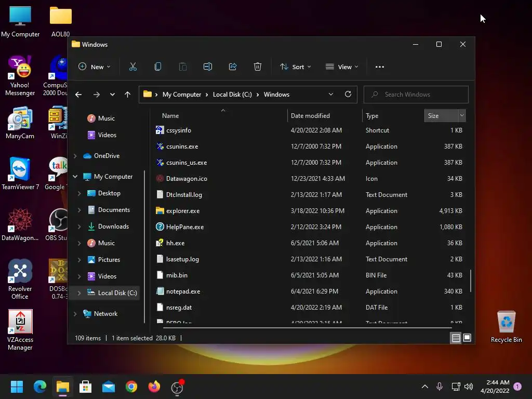
Task: Expand Documents node in navigation pane
Action: [x=79, y=210]
